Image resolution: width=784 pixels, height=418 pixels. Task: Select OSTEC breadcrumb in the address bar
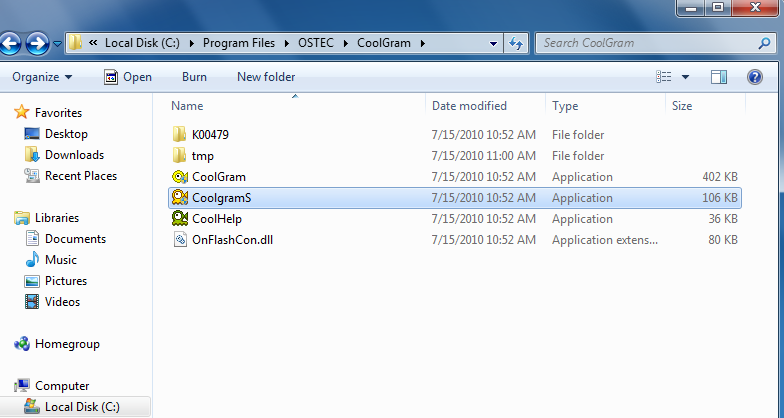[316, 43]
